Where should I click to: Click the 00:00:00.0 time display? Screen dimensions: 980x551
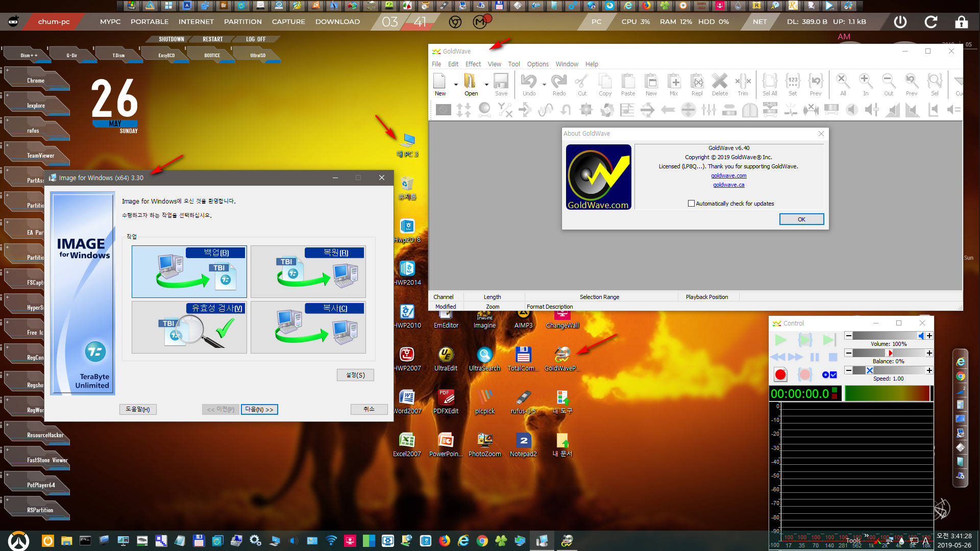click(x=800, y=394)
